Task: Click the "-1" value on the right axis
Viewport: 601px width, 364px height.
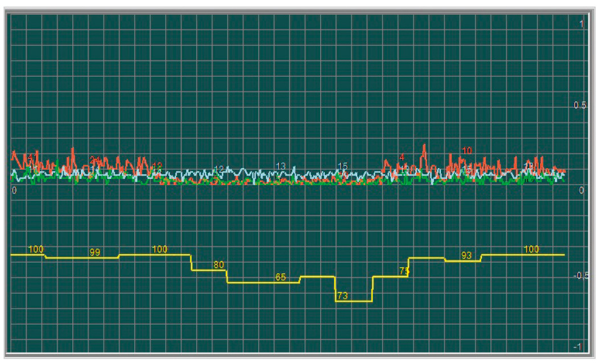Action: (x=578, y=347)
